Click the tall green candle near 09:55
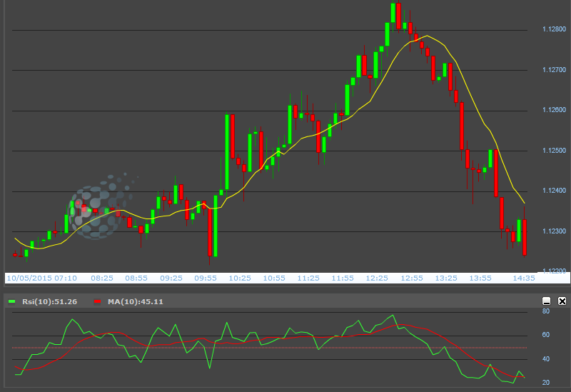 tap(216, 226)
